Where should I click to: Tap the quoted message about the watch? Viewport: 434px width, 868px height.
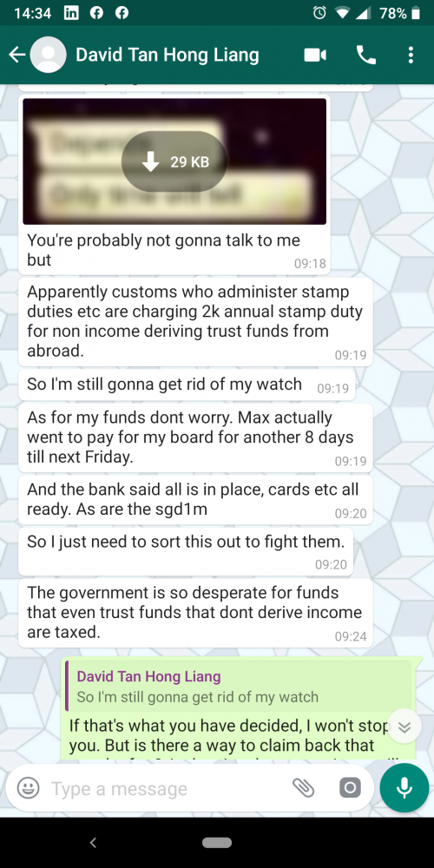238,687
